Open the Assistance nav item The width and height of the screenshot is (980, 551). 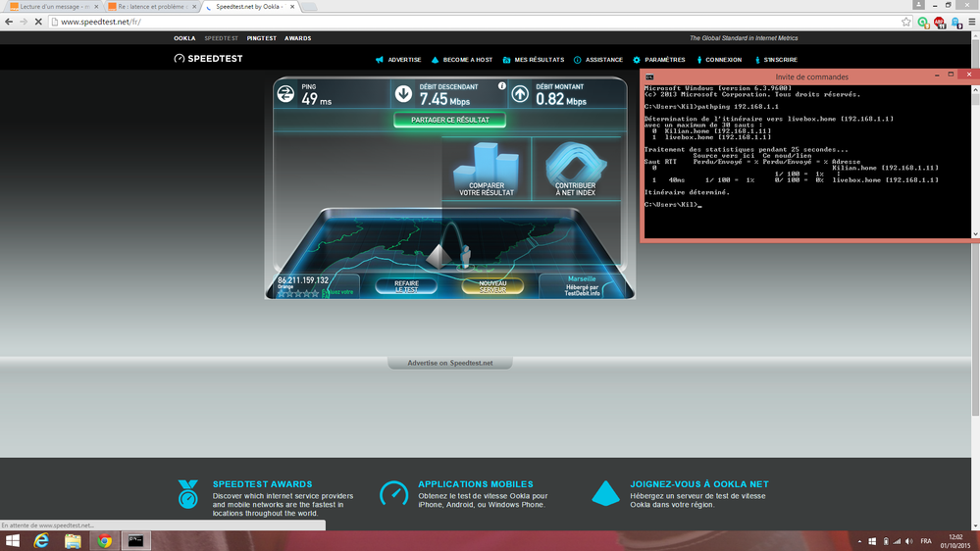point(598,60)
